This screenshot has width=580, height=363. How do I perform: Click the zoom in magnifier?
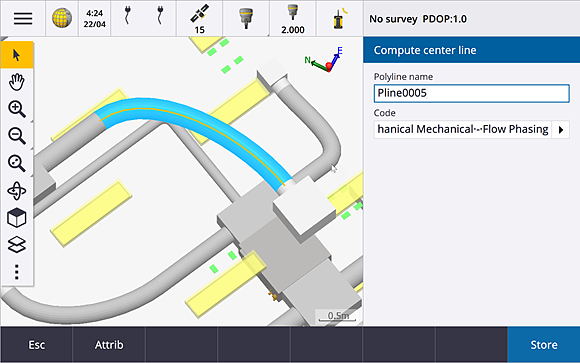click(17, 109)
